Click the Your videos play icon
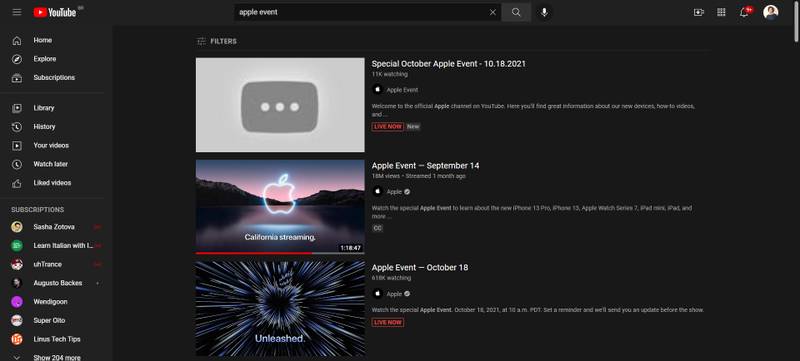Screen dimensions: 800x361 point(17,146)
